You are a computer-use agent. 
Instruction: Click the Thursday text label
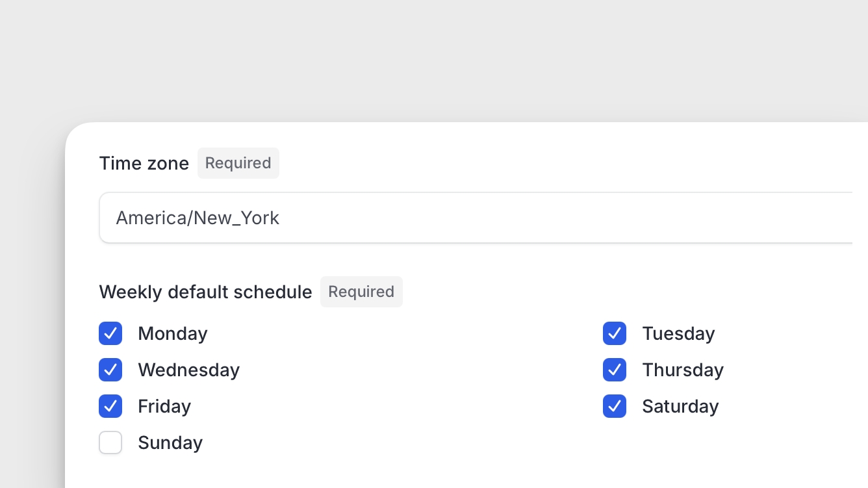pos(683,370)
